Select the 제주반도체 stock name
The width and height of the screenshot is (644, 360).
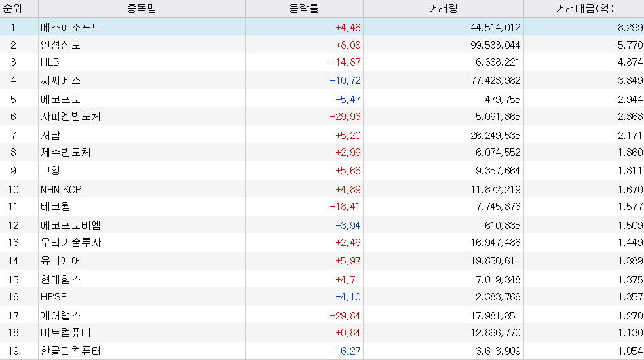point(65,153)
